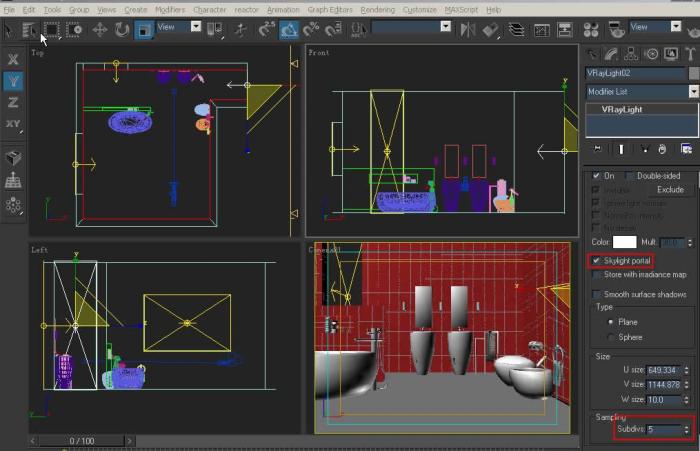Click Make Unique icon under the stack
The image size is (700, 451).
[644, 149]
